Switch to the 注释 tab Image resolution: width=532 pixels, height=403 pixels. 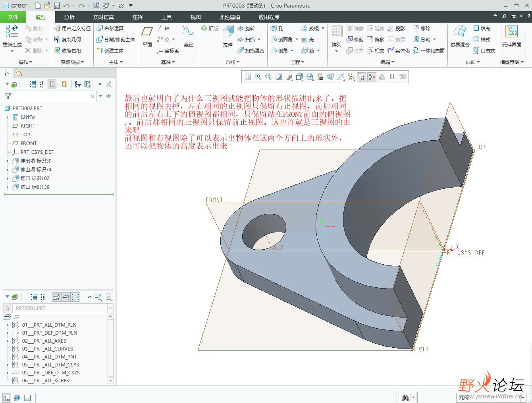click(x=138, y=17)
